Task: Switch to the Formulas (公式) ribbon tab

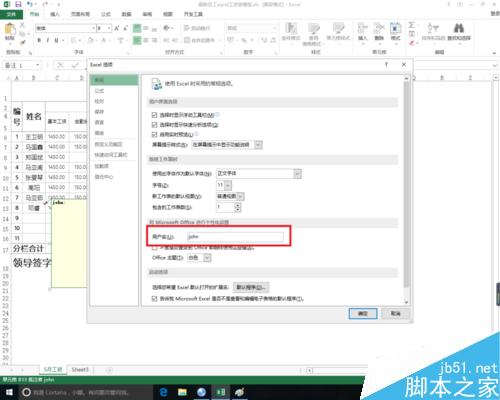Action: 106,14
